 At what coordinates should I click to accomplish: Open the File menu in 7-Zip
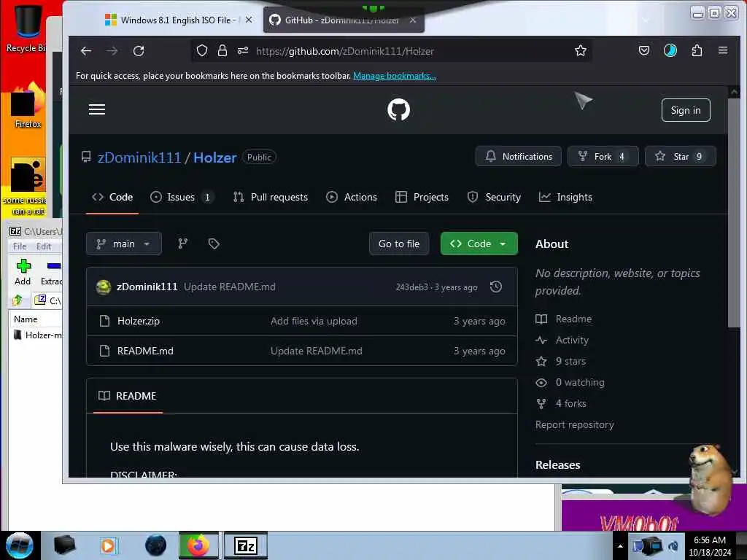20,246
